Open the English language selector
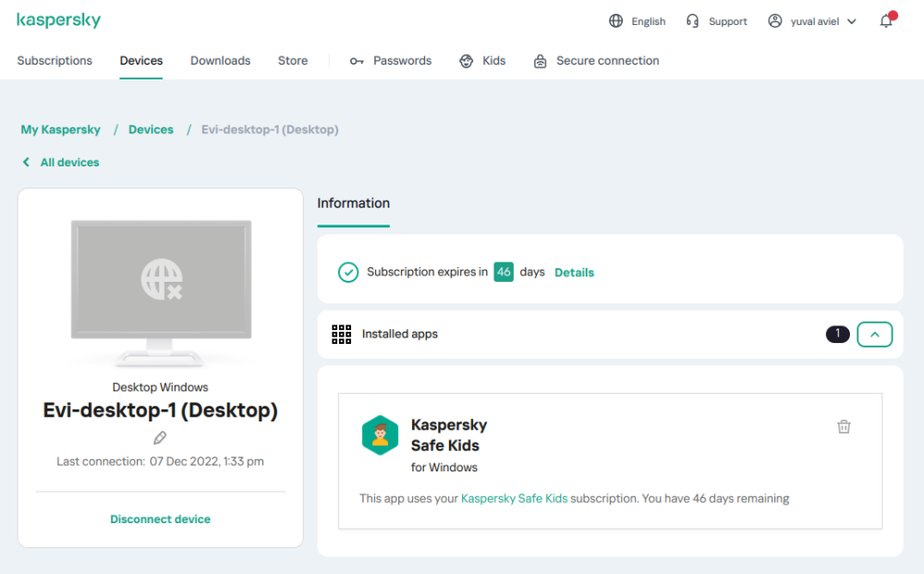The width and height of the screenshot is (924, 574). [648, 21]
